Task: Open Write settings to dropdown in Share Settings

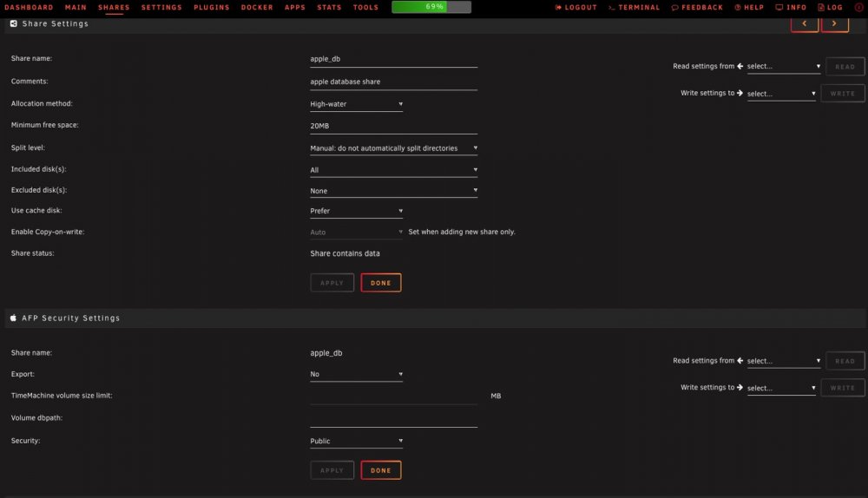Action: click(x=781, y=94)
